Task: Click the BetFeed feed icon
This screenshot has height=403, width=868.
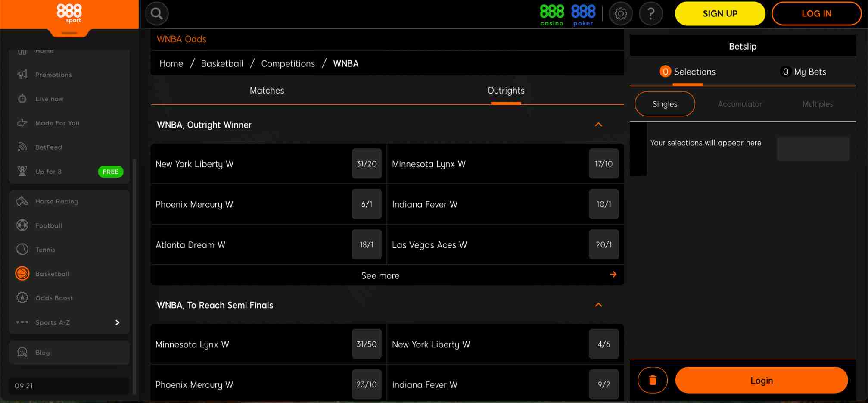Action: pyautogui.click(x=22, y=147)
